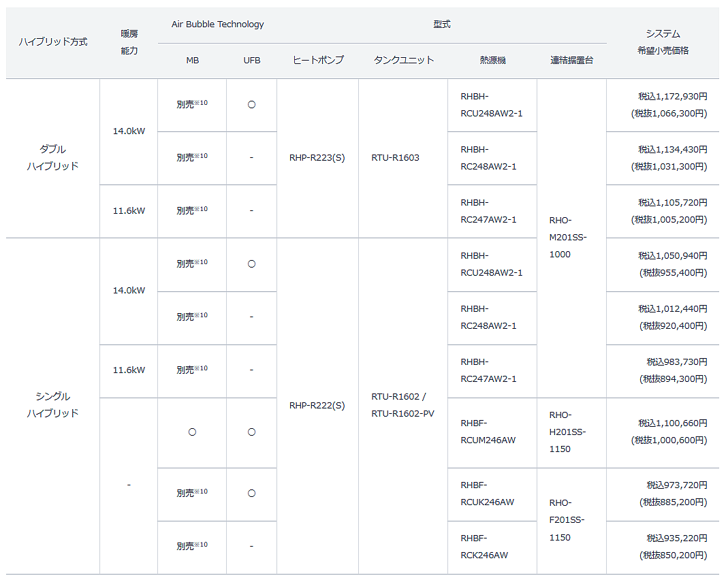Click the システム希望小売価格 header cell
The image size is (728, 580).
tap(663, 42)
